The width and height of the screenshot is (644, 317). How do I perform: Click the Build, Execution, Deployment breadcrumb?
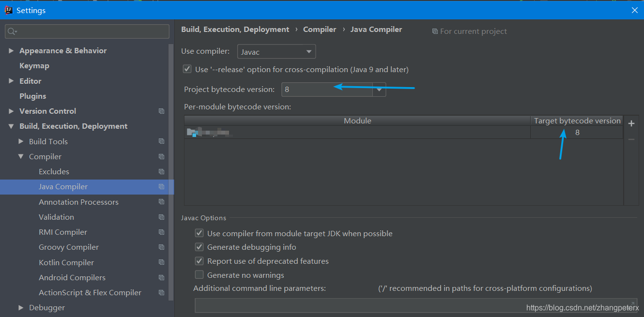tap(235, 30)
